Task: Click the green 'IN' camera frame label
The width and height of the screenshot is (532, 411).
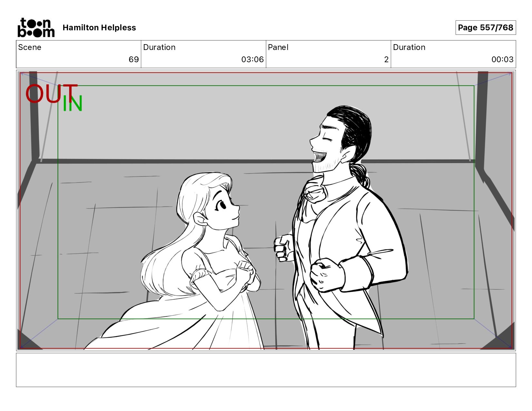Action: click(73, 103)
